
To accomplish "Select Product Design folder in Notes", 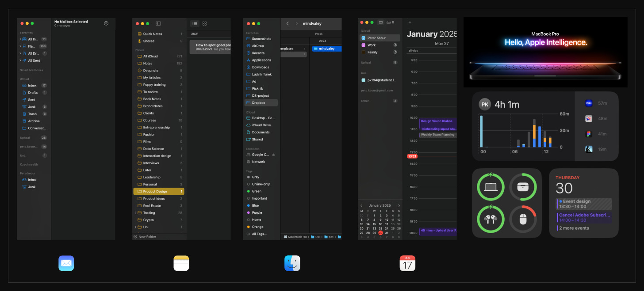I will pyautogui.click(x=159, y=192).
